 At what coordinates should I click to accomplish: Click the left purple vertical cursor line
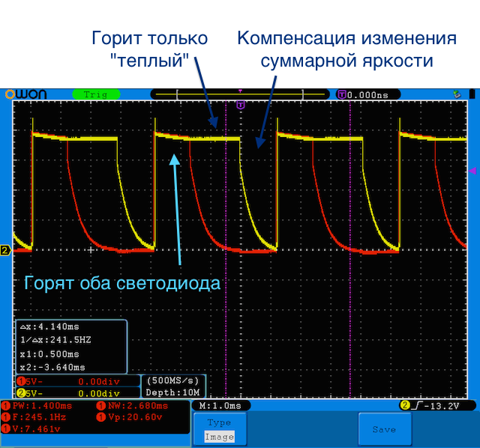[226, 249]
